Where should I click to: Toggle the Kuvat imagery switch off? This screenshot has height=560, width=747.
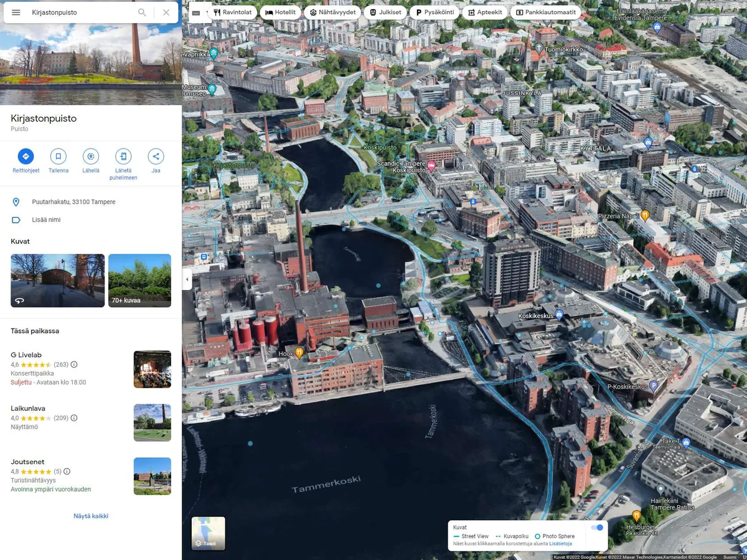596,528
